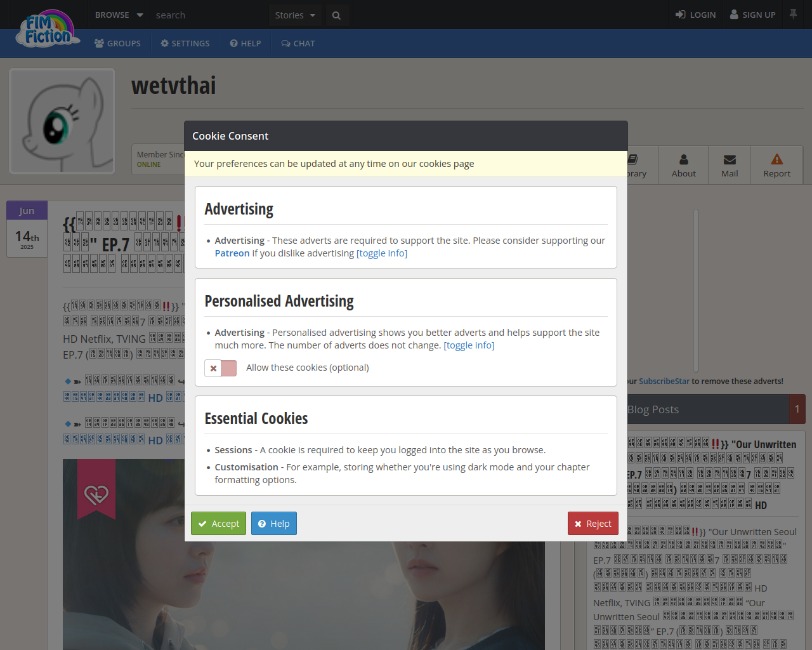Toggle info in Advertising section
Image resolution: width=812 pixels, height=650 pixels.
(x=382, y=253)
